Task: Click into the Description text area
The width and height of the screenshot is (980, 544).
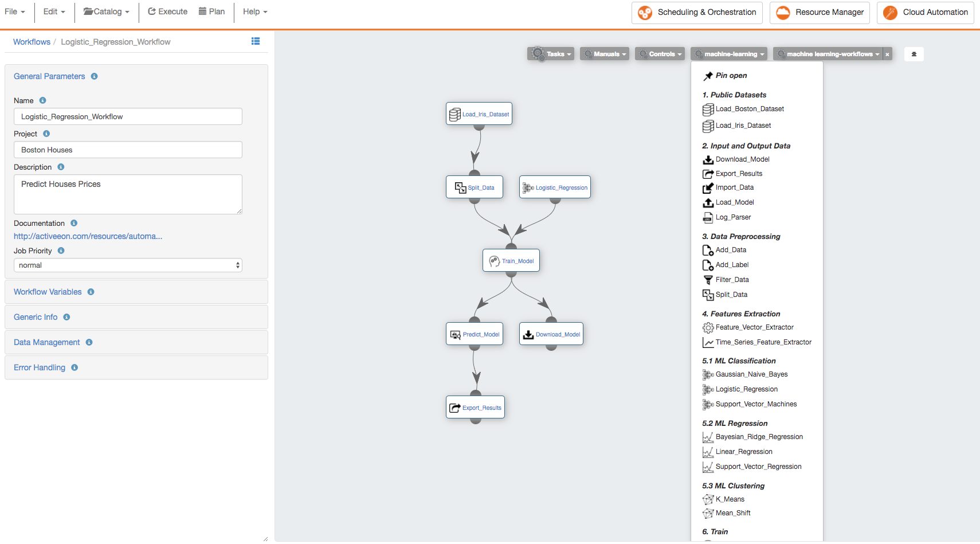Action: (x=128, y=194)
